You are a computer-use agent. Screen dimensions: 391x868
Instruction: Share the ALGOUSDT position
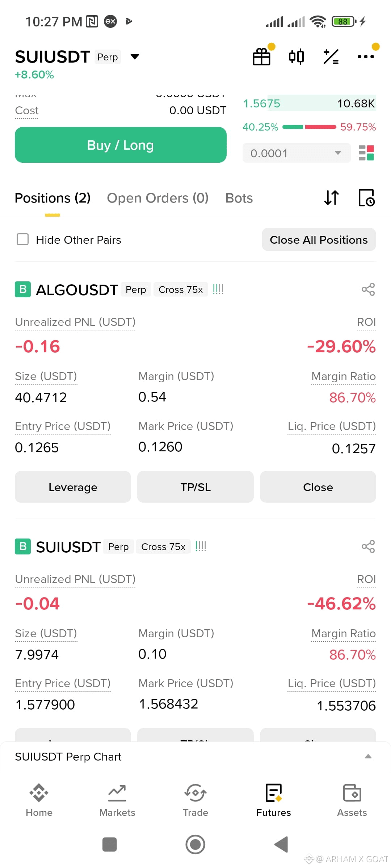point(368,289)
